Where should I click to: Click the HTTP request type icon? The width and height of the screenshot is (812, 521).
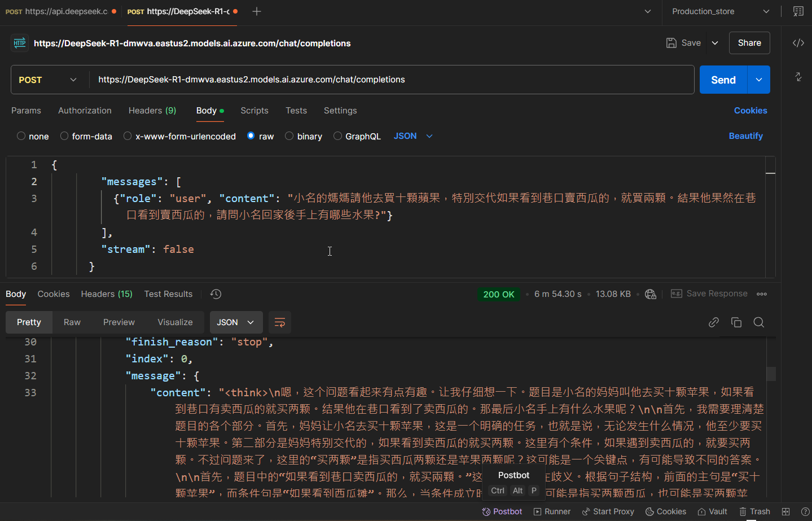tap(20, 43)
